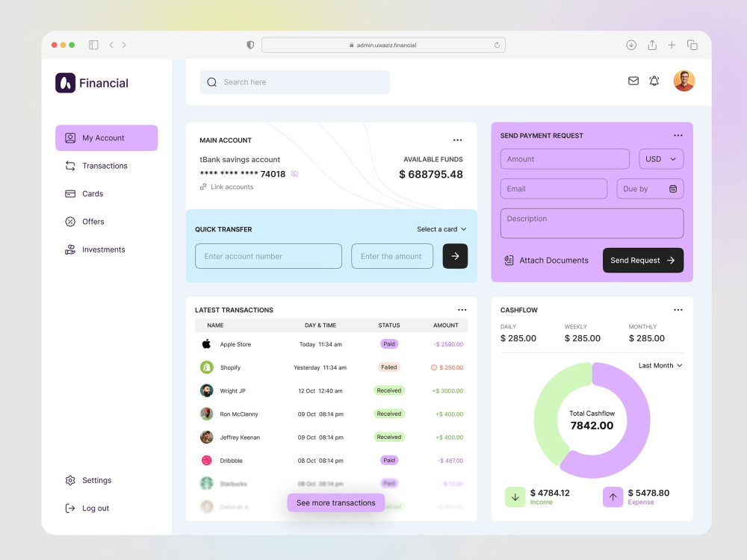Select the Ron McClenny transaction name
The width and height of the screenshot is (747, 560).
239,414
